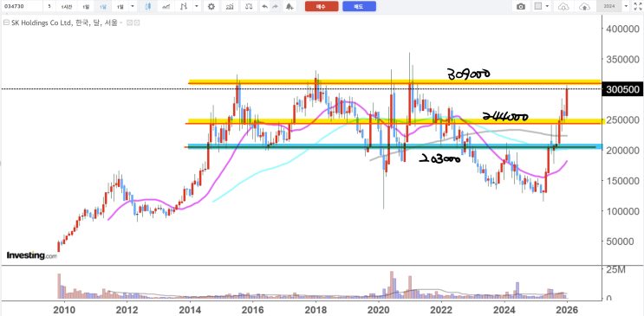Click the 034730 symbol input field
Viewport: 644px width, 316px height.
(22, 6)
